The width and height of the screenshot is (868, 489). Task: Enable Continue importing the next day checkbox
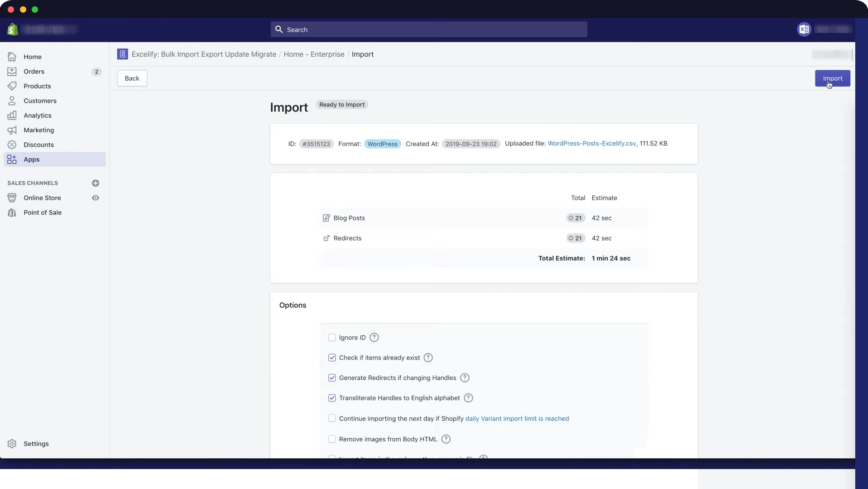pyautogui.click(x=332, y=418)
